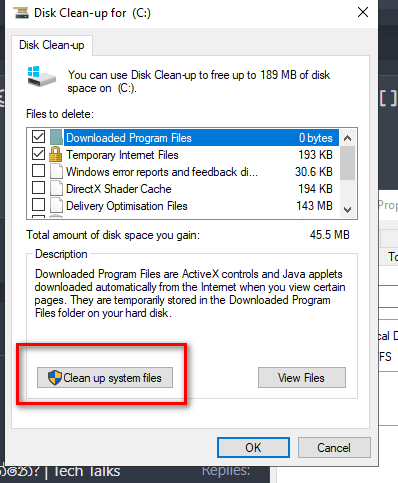Click Clean up system files button

coord(105,378)
